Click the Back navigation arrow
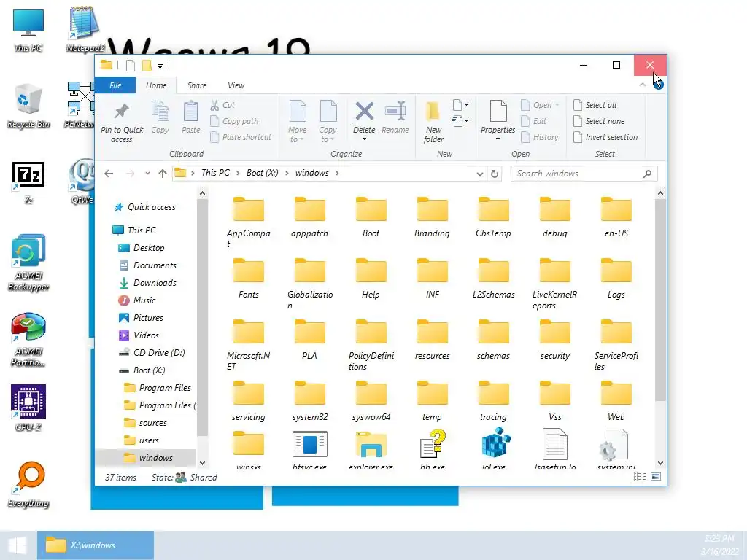The height and width of the screenshot is (560, 747). coord(109,174)
